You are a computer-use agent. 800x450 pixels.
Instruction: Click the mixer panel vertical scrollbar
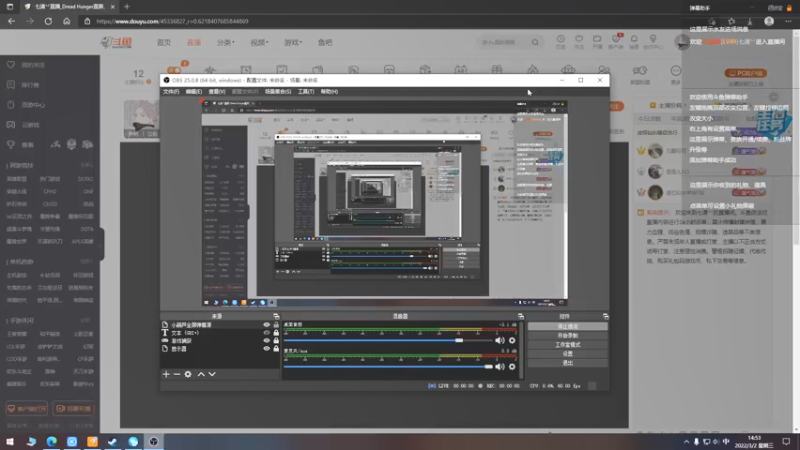pos(521,350)
